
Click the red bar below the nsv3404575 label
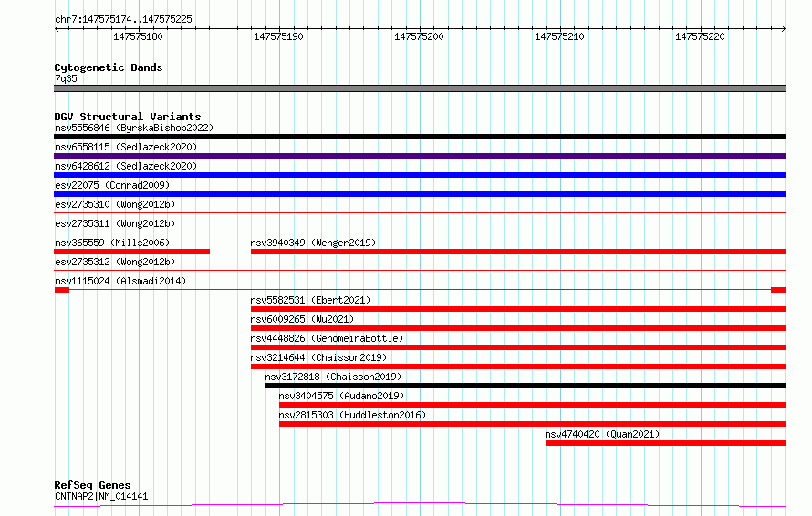point(533,406)
